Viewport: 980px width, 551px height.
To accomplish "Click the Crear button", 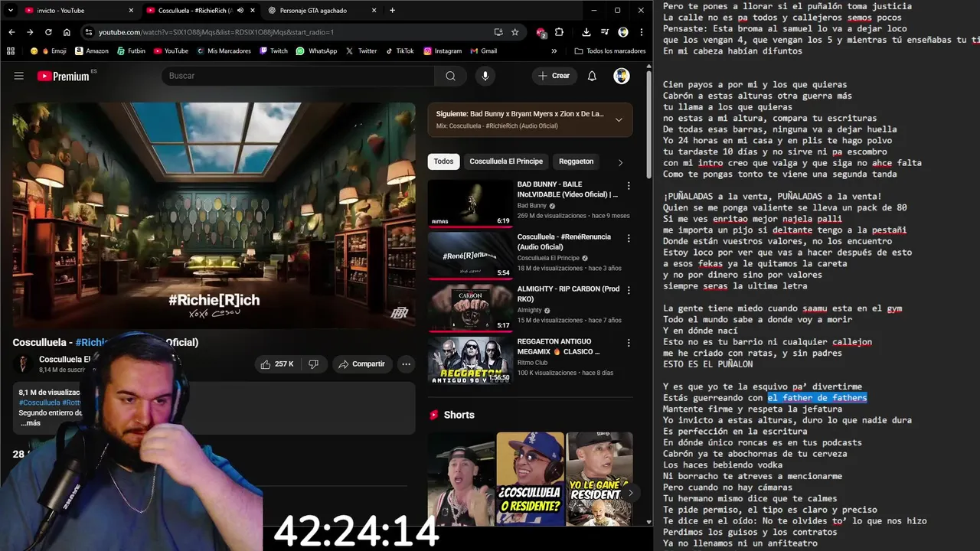I will pos(554,76).
